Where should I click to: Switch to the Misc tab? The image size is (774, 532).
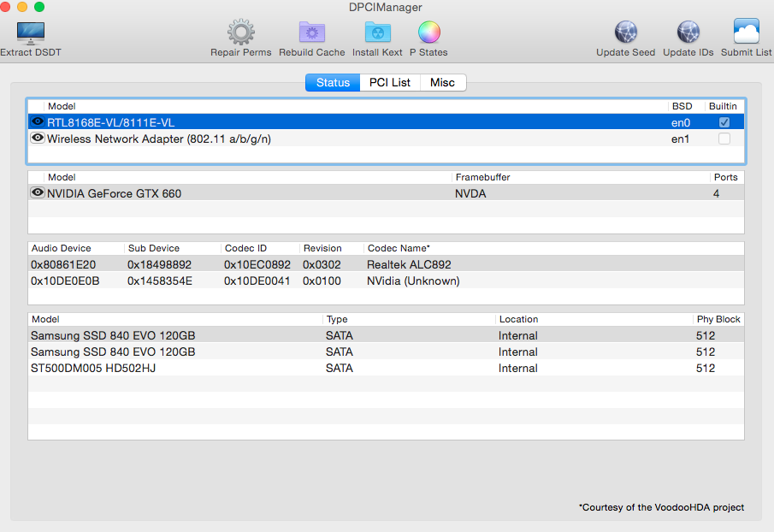click(x=442, y=83)
